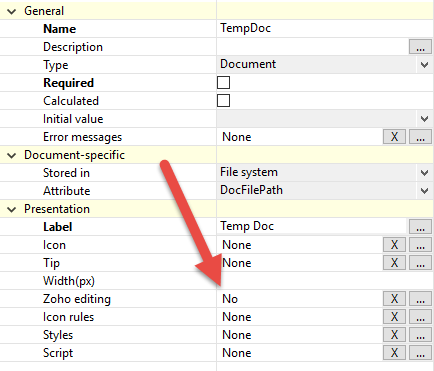Click the Attribute property label

tap(67, 191)
